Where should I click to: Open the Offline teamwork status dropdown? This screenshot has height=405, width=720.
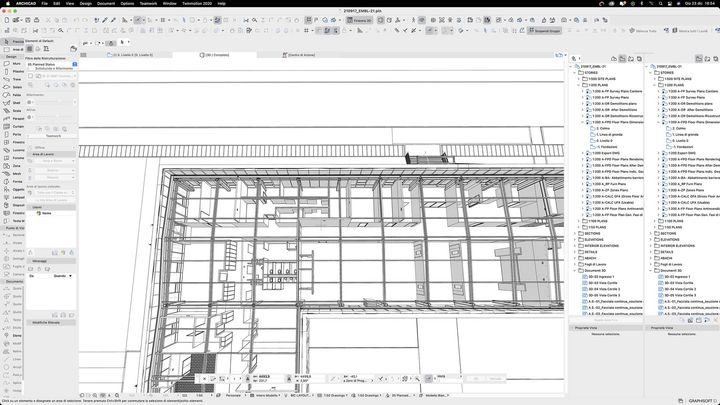tap(51, 148)
